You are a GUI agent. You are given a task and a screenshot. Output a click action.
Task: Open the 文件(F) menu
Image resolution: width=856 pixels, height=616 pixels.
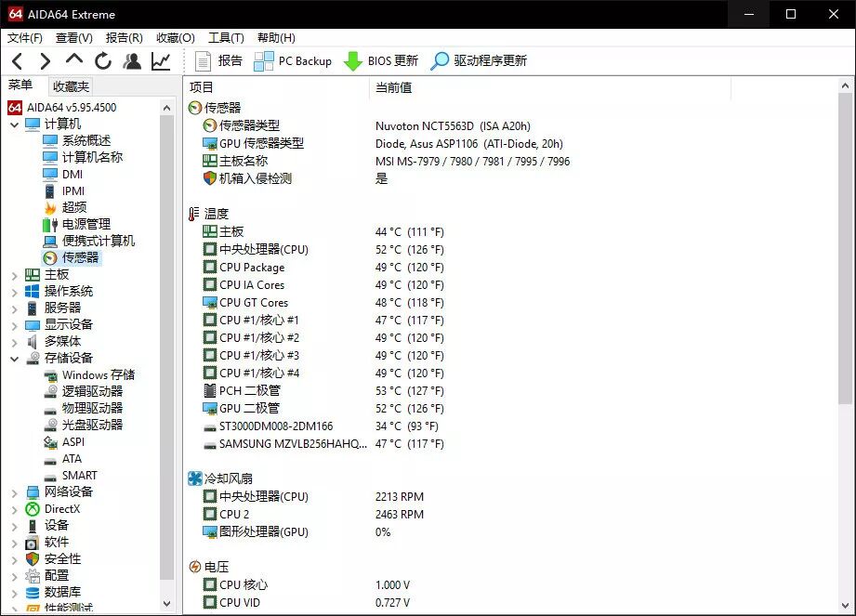coord(24,38)
